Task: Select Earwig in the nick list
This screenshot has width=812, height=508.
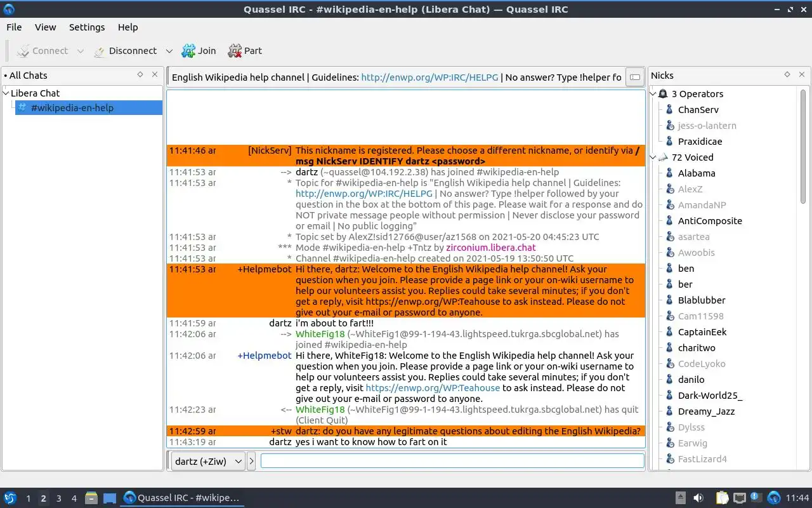Action: (693, 443)
